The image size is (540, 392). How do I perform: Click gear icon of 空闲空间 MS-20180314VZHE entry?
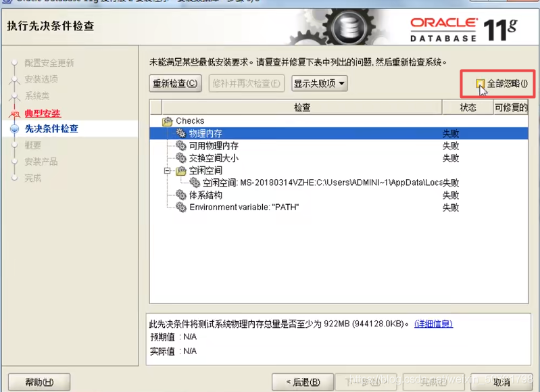[194, 183]
